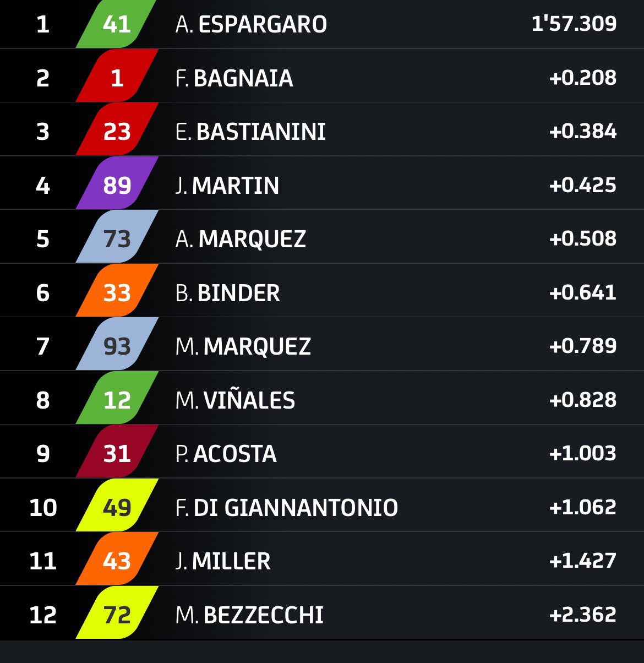Tap the light blue 93 badge
Image resolution: width=644 pixels, height=663 pixels.
pos(117,346)
